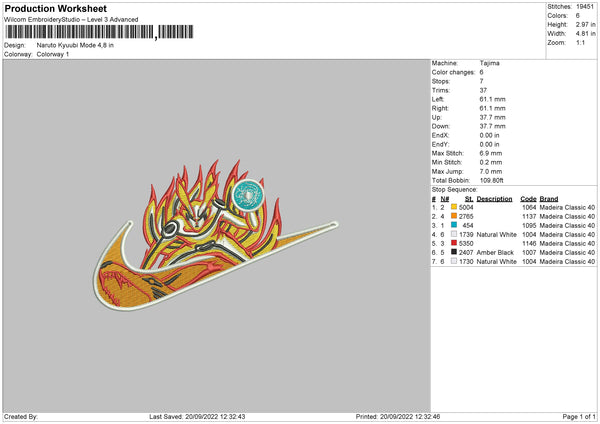This screenshot has height=424, width=600.
Task: Click thread code '1095'
Action: (x=529, y=225)
